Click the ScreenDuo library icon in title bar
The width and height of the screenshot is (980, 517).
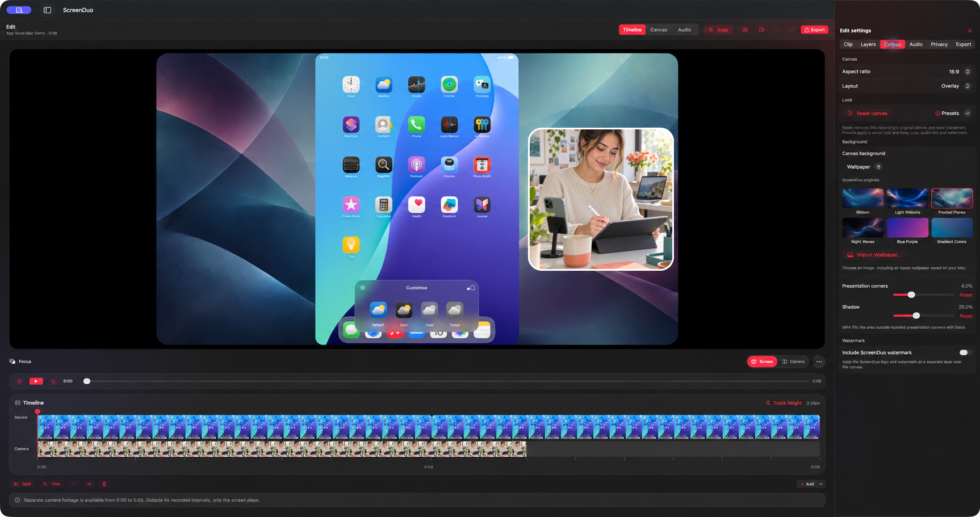tap(19, 10)
